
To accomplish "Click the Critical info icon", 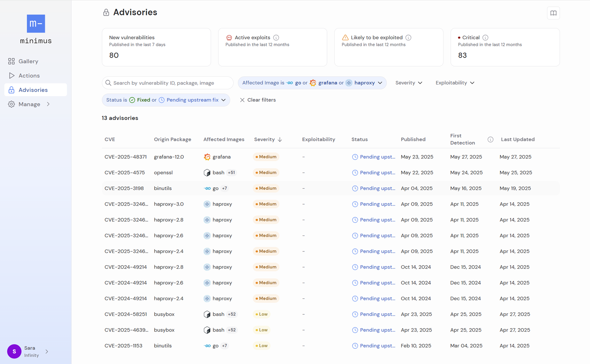I will point(485,37).
